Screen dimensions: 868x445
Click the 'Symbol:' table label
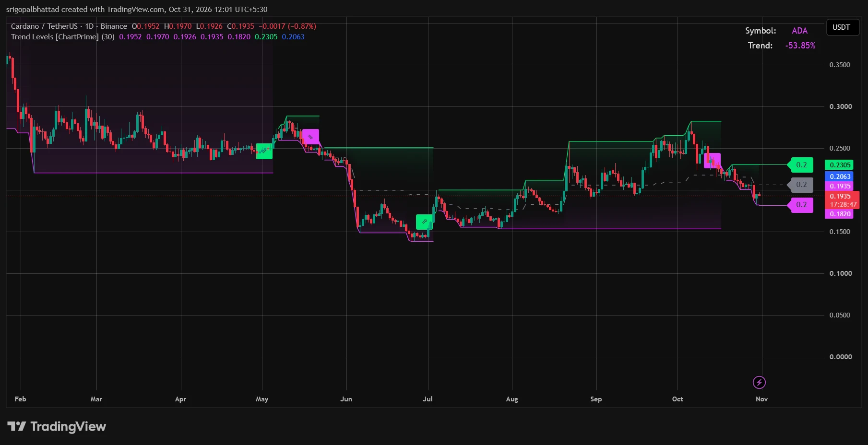761,31
